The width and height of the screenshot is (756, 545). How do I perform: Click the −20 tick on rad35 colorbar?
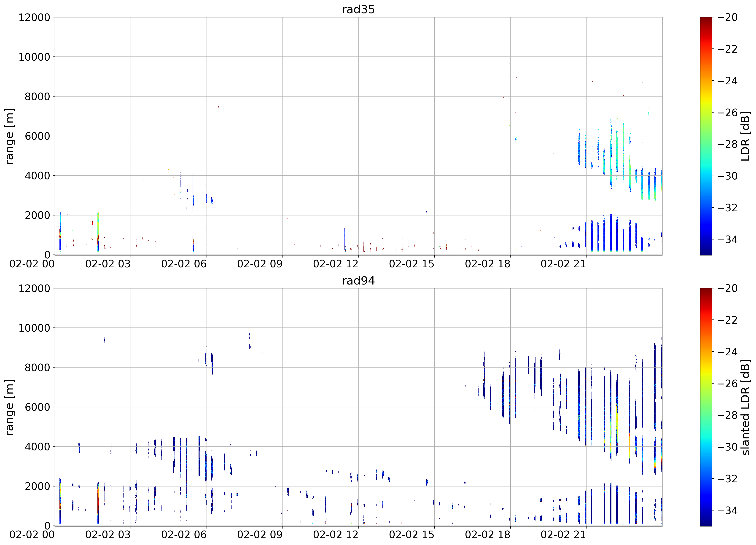click(x=727, y=17)
